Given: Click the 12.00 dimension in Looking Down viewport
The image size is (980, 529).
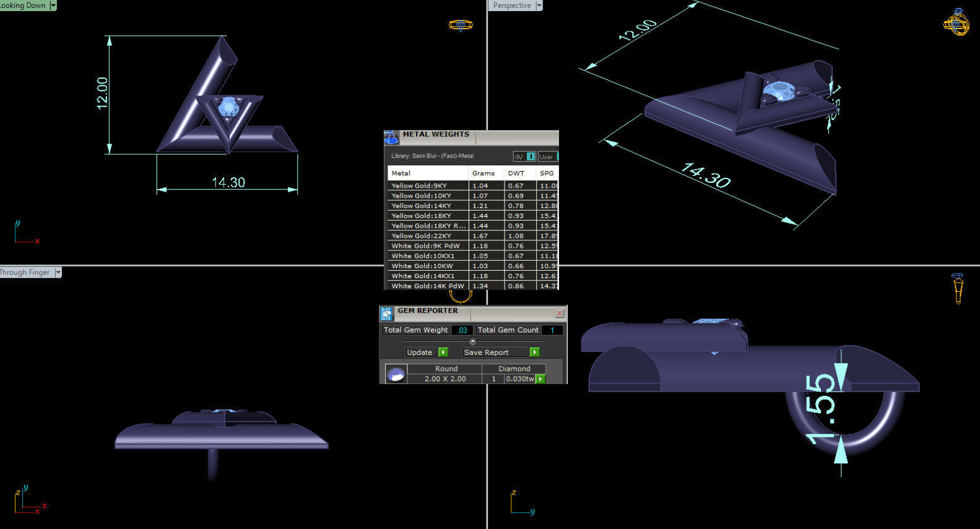Looking at the screenshot, I should [x=102, y=94].
